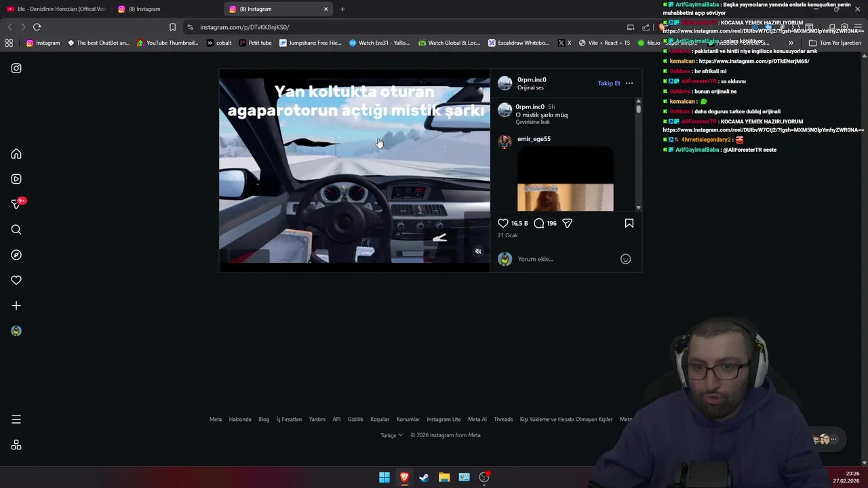This screenshot has width=868, height=488.
Task: Open emoji picker in comment box
Action: click(626, 259)
